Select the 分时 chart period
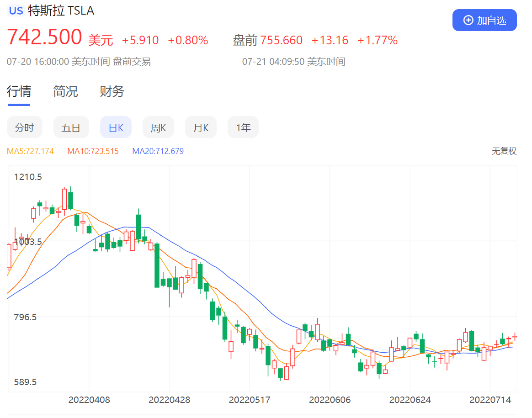The width and height of the screenshot is (532, 418). tap(24, 127)
